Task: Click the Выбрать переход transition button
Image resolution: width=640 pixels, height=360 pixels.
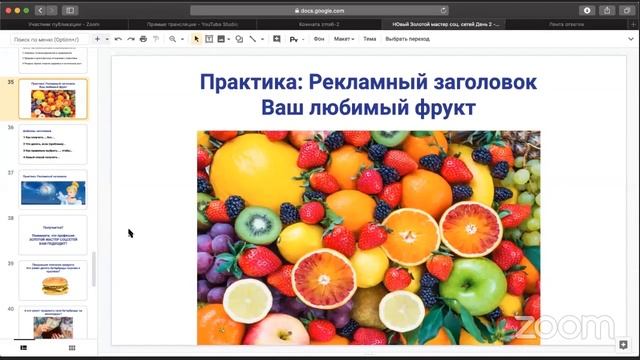Action: point(407,39)
